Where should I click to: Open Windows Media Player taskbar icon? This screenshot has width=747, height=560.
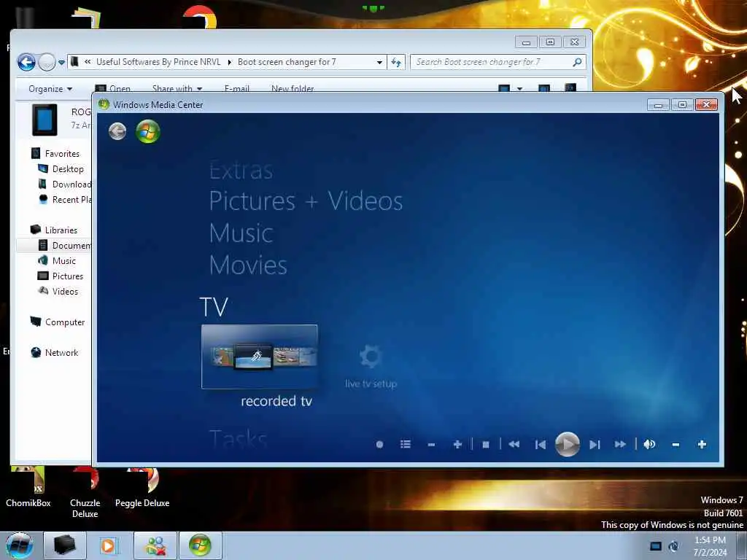click(x=108, y=545)
